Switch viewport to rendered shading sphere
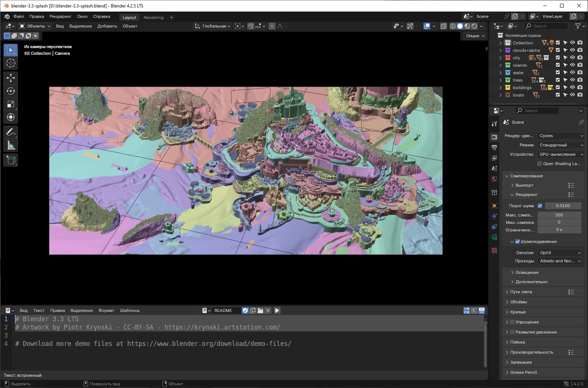Image resolution: width=588 pixels, height=388 pixels. [474, 26]
